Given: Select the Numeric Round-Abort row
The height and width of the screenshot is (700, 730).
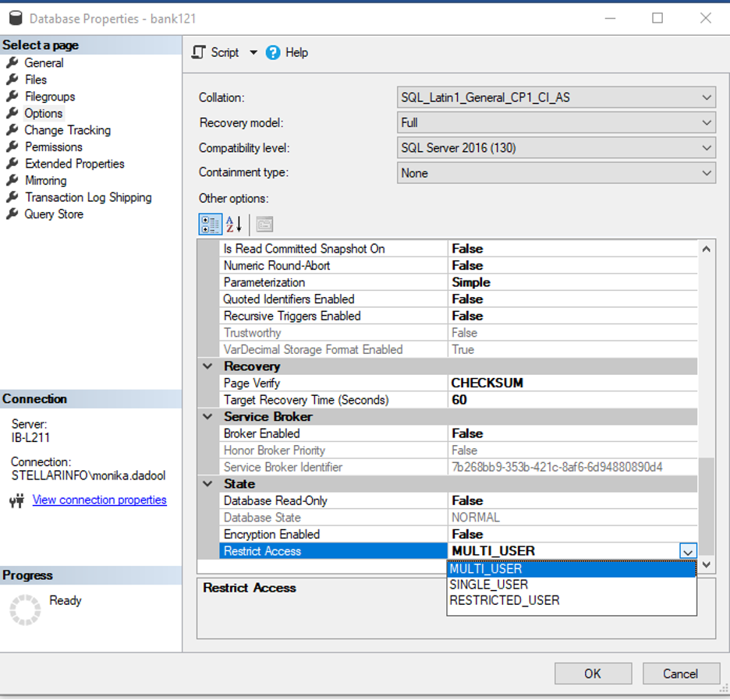Looking at the screenshot, I should pos(458,265).
